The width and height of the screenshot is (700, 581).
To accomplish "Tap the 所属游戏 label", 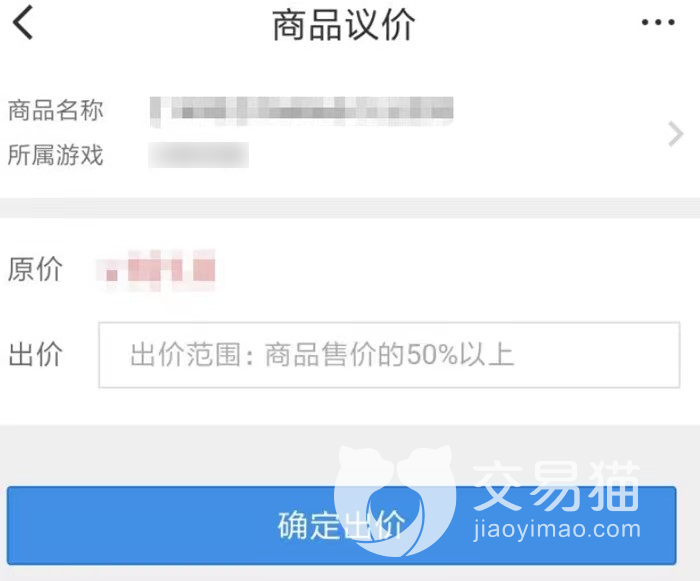I will pos(56,155).
